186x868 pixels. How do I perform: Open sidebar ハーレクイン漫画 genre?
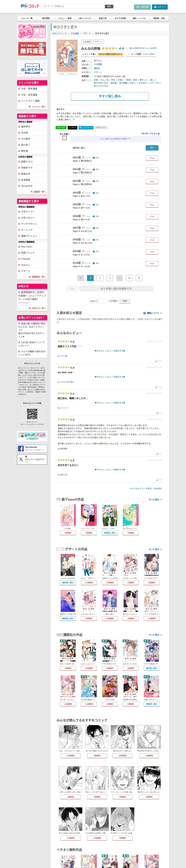tap(32, 101)
